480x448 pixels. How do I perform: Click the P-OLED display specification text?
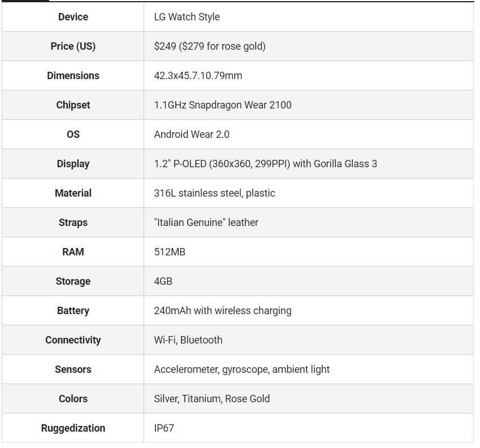(x=265, y=164)
